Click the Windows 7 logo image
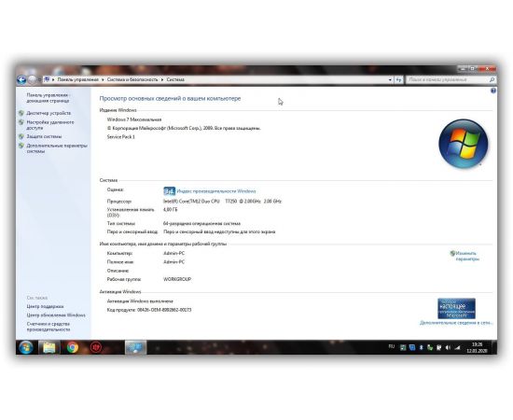 point(464,144)
